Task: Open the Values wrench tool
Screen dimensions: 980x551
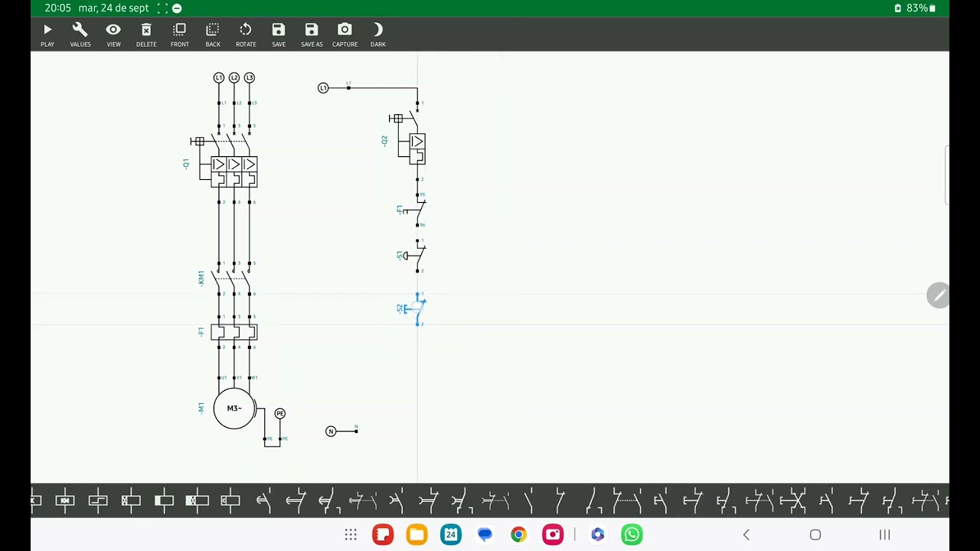Action: tap(80, 34)
